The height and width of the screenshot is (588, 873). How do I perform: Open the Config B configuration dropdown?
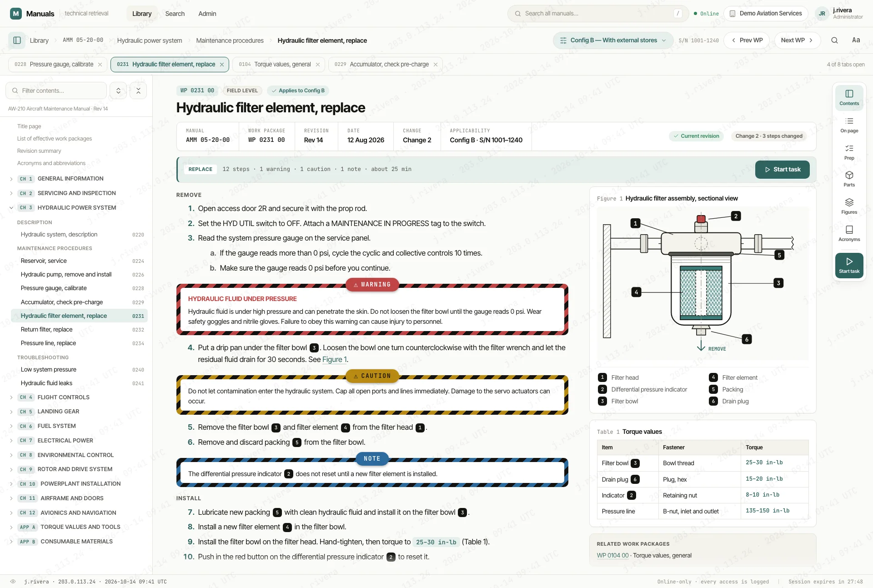[613, 40]
